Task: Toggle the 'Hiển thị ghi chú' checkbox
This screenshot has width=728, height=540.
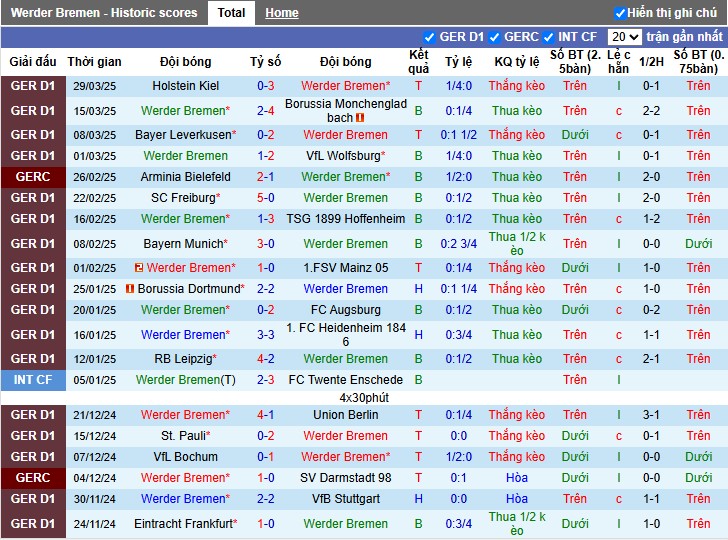Action: pyautogui.click(x=620, y=13)
